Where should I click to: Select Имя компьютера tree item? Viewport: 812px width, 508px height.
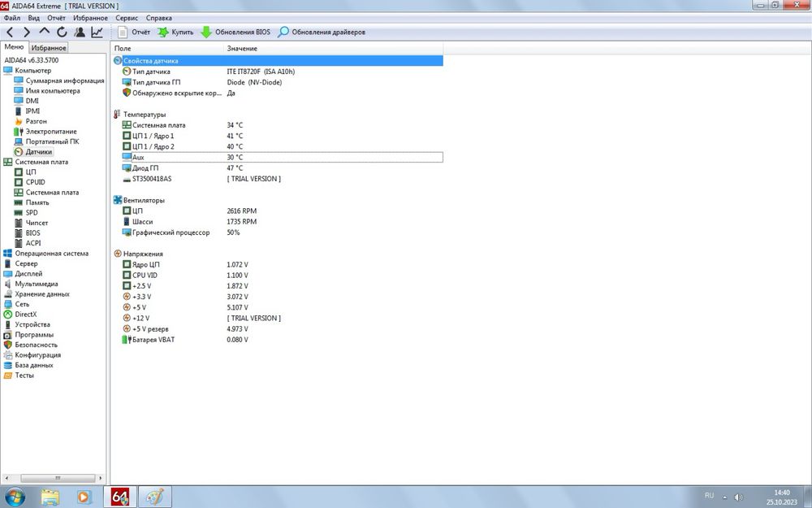click(x=47, y=91)
